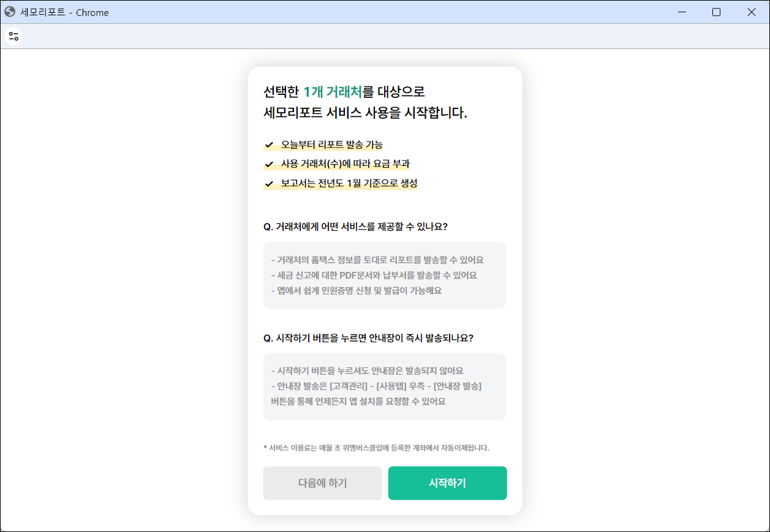Viewport: 770px width, 532px height.
Task: Maximize the 세모리포트 Chrome window
Action: (716, 12)
